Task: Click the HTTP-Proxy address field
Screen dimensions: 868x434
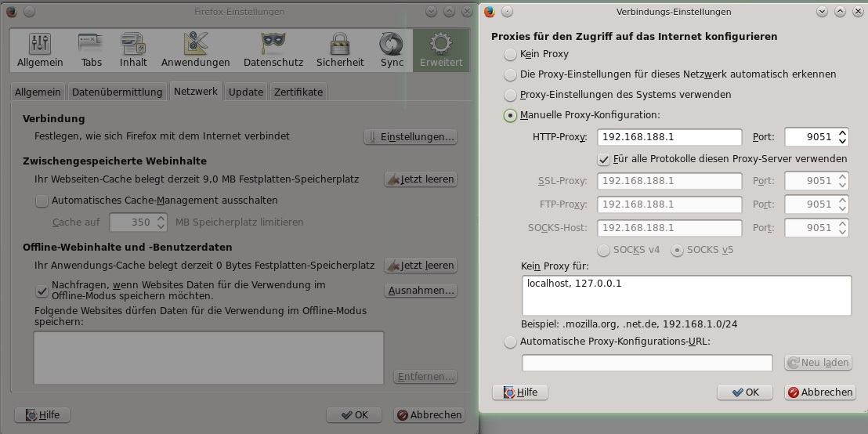Action: point(669,137)
